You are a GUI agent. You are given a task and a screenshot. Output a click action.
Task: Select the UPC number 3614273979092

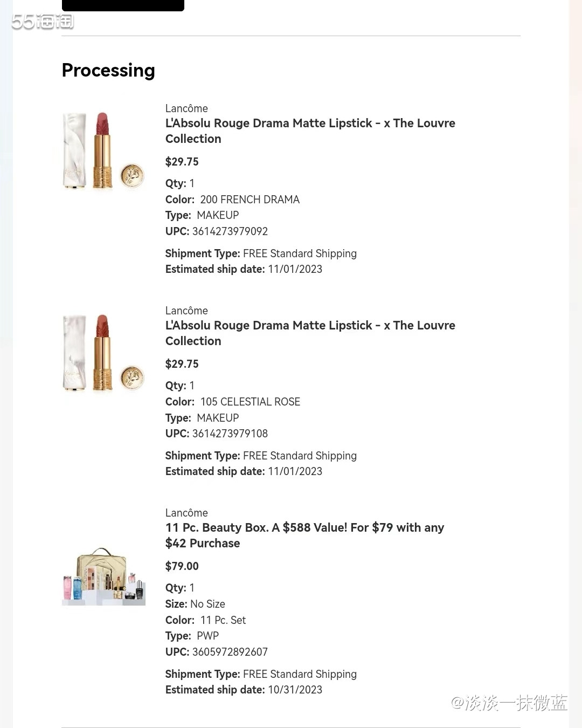pyautogui.click(x=230, y=231)
